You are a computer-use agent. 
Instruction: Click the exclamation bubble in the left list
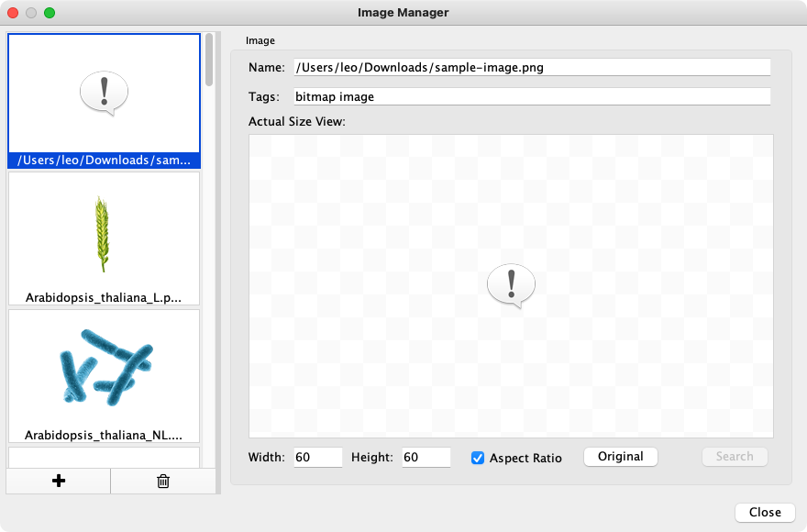[x=104, y=93]
